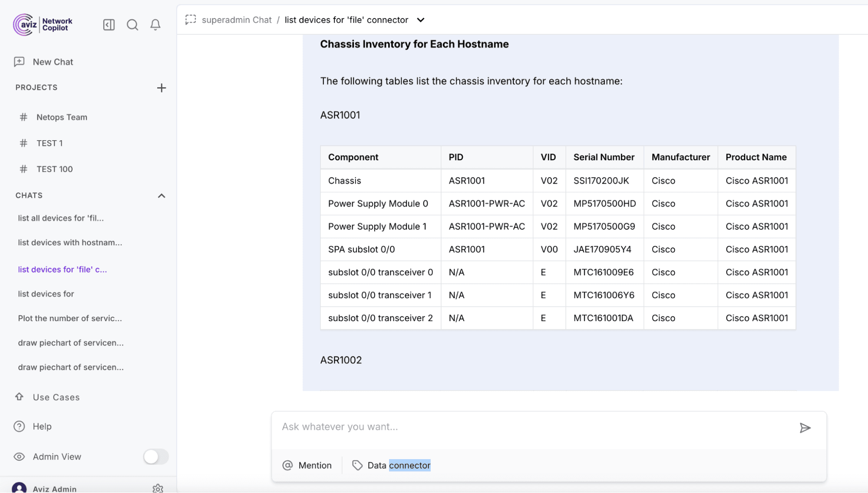
Task: Click the Ask whatever you want input field
Action: coord(478,427)
